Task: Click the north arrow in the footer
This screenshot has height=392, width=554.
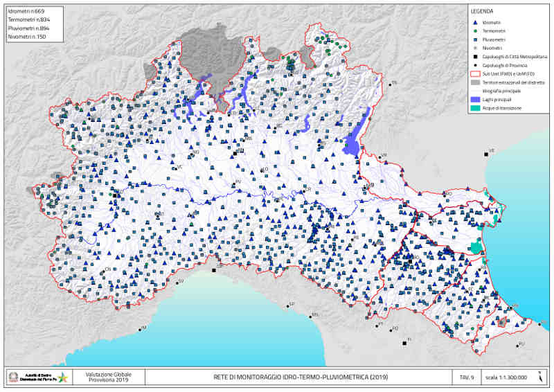Action: click(540, 377)
